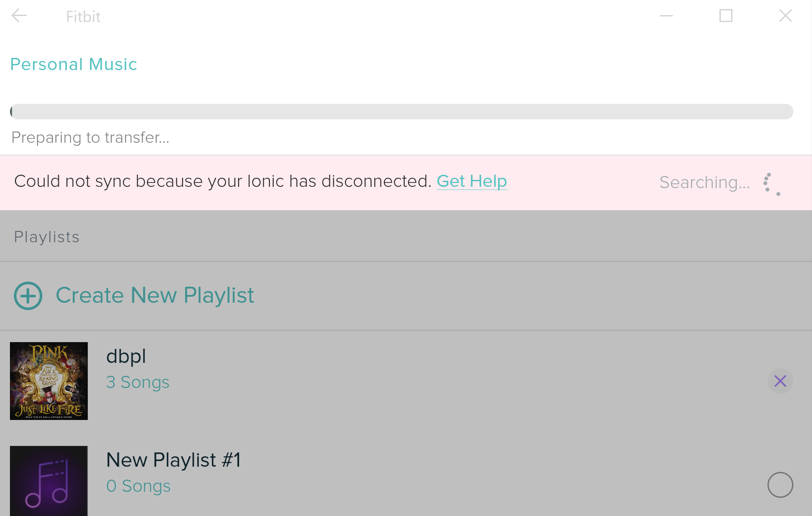Maximize the Fitbit window
812x516 pixels.
[726, 16]
